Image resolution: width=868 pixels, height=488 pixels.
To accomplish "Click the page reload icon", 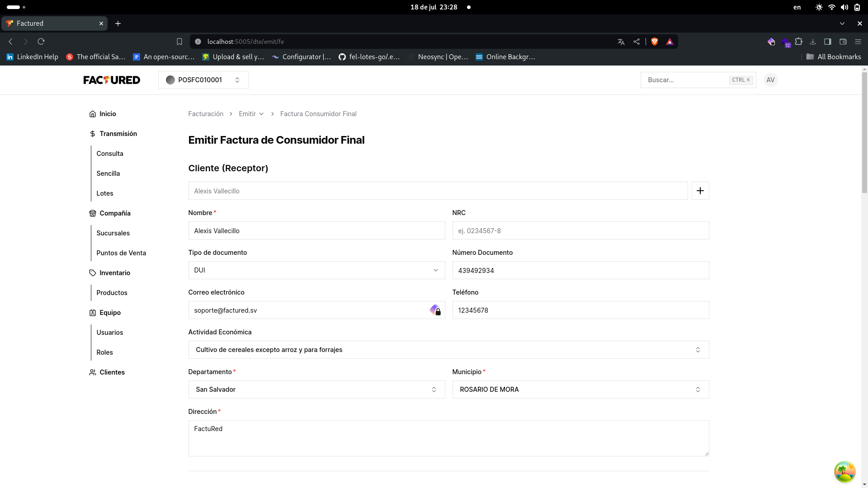I will pos(41,42).
